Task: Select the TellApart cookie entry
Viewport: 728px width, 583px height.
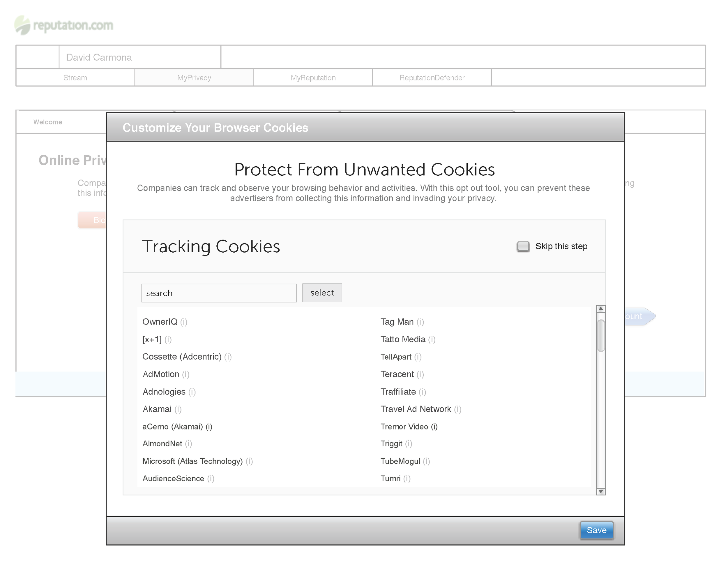Action: click(396, 357)
